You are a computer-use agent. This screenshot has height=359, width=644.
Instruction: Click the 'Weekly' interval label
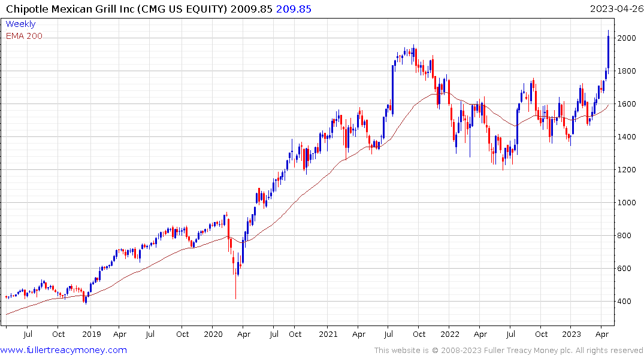click(x=20, y=24)
